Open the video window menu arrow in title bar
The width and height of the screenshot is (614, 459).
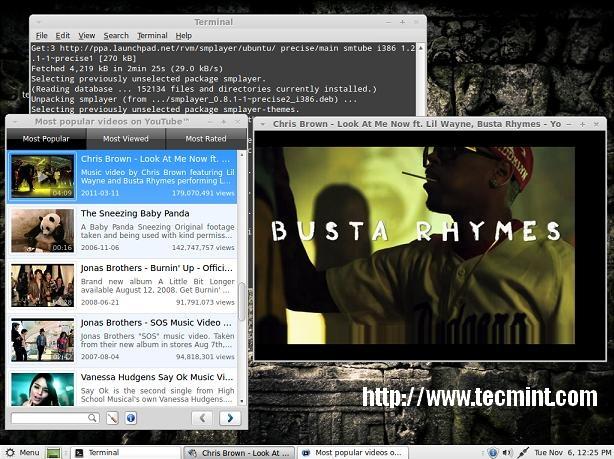point(263,124)
